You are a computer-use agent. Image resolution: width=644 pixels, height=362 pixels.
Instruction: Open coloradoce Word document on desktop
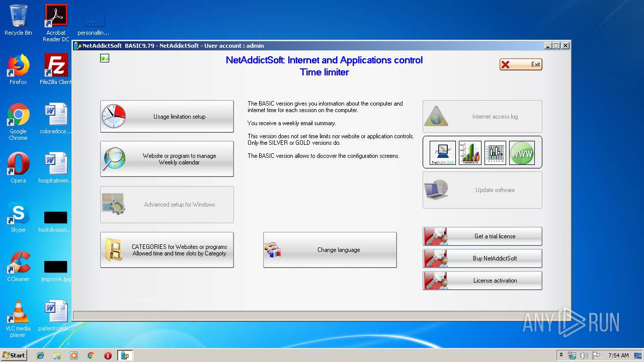pyautogui.click(x=56, y=118)
